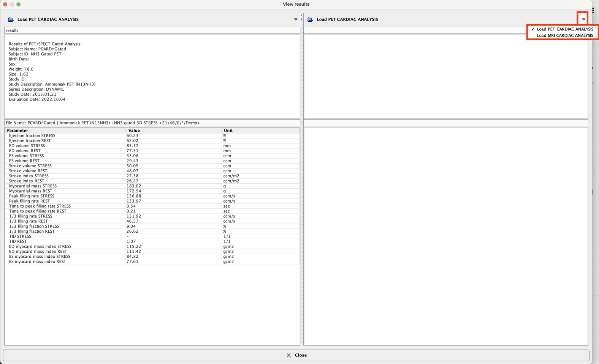The width and height of the screenshot is (599, 364).
Task: Select the Peak filling rate REST row
Action: pyautogui.click(x=152, y=201)
